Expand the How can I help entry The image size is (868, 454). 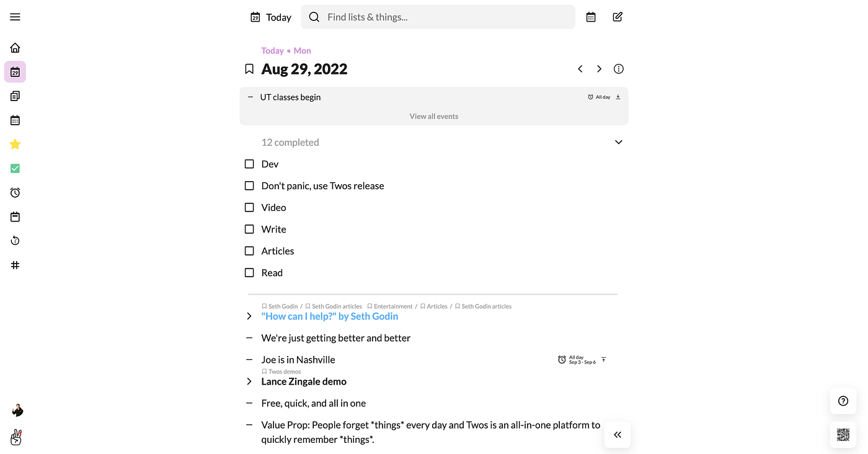[x=249, y=316]
